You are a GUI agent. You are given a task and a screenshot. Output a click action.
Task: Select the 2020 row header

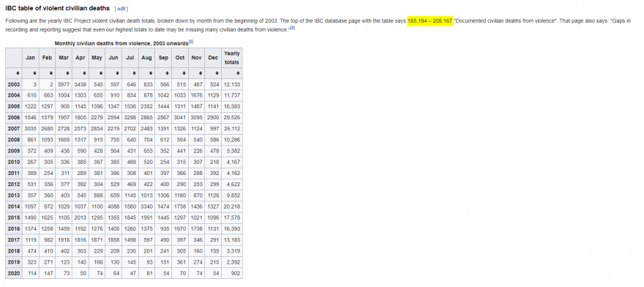coord(14,273)
